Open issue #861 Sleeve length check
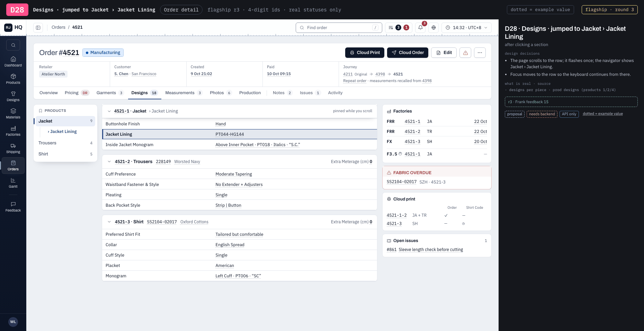 click(425, 250)
